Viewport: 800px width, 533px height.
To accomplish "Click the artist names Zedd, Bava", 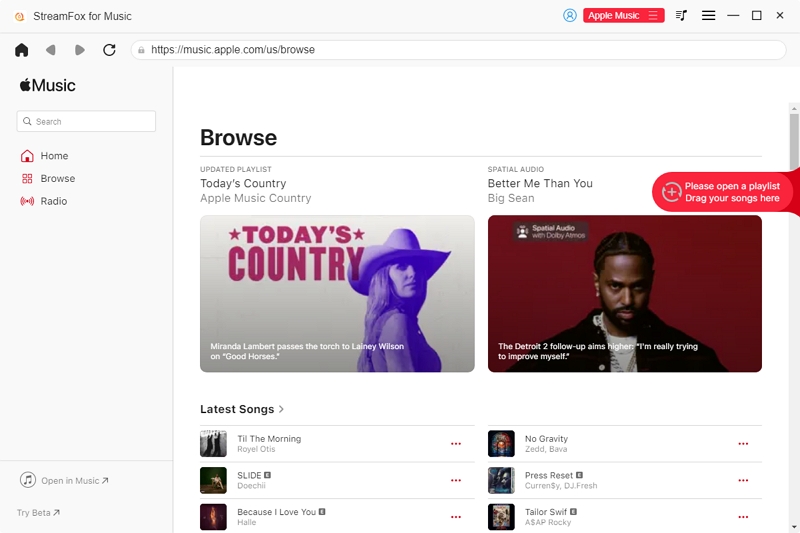I will (546, 449).
